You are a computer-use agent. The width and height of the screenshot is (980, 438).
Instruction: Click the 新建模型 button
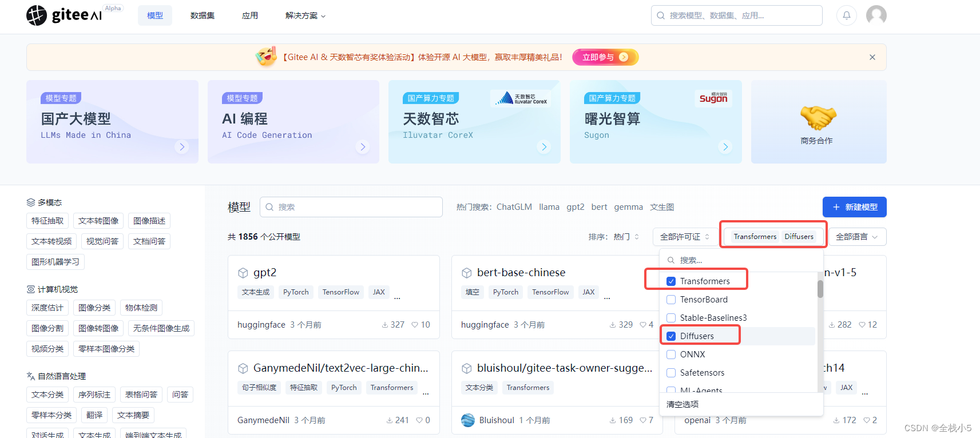(855, 207)
